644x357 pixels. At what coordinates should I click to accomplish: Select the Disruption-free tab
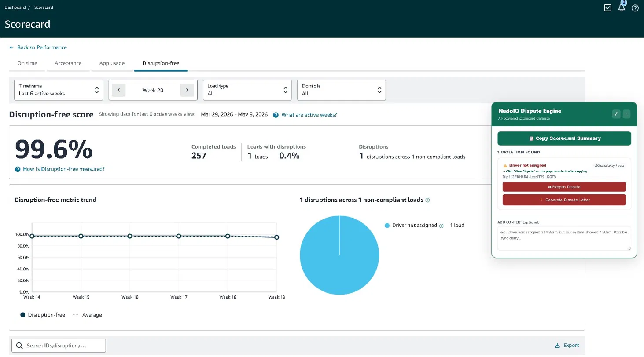pyautogui.click(x=161, y=63)
